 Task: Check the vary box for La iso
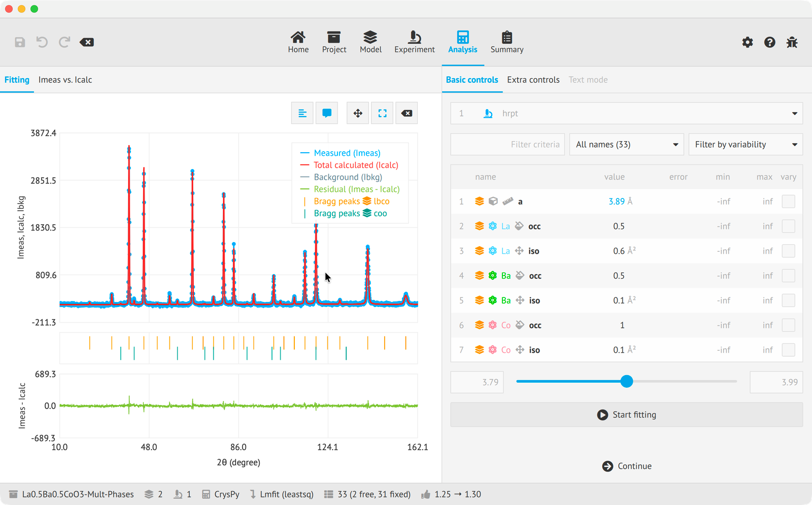(788, 251)
